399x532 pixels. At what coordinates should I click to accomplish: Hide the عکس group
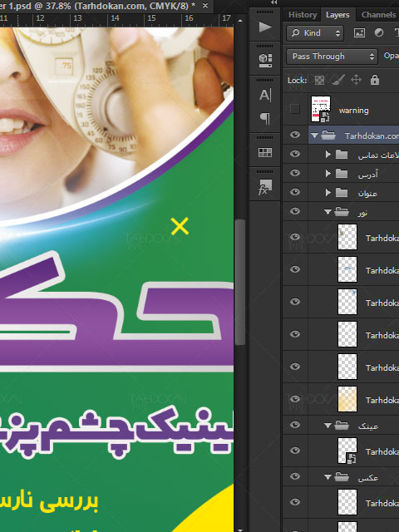pyautogui.click(x=295, y=476)
